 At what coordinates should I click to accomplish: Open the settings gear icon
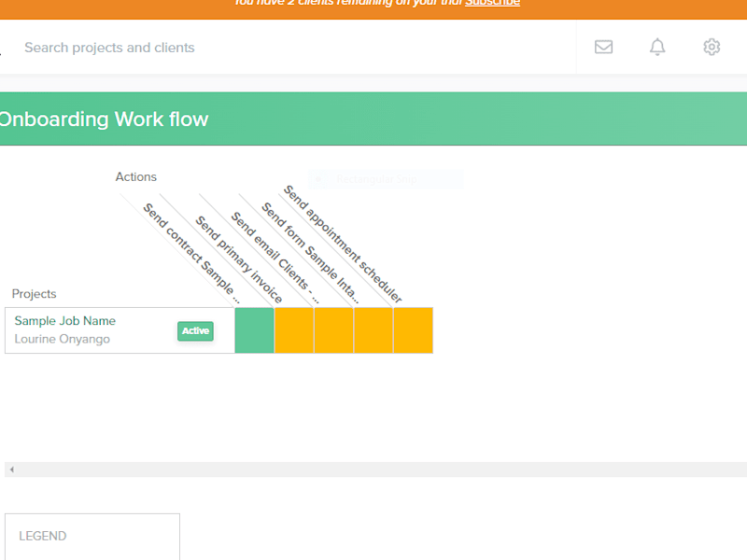712,47
